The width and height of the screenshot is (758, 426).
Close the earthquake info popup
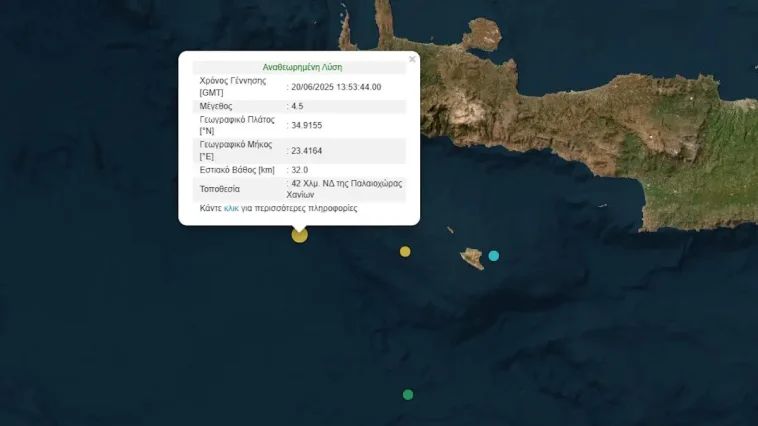pyautogui.click(x=412, y=59)
